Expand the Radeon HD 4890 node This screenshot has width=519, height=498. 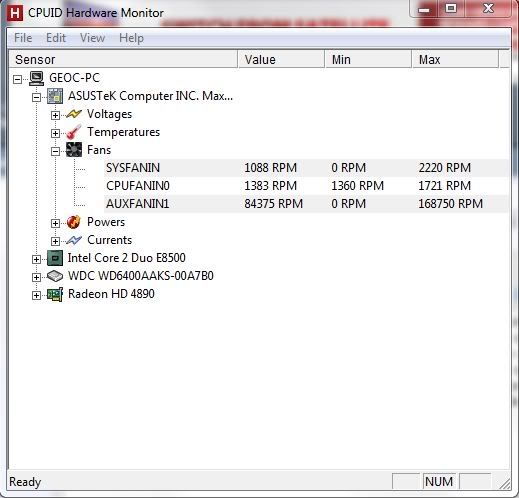tap(36, 295)
